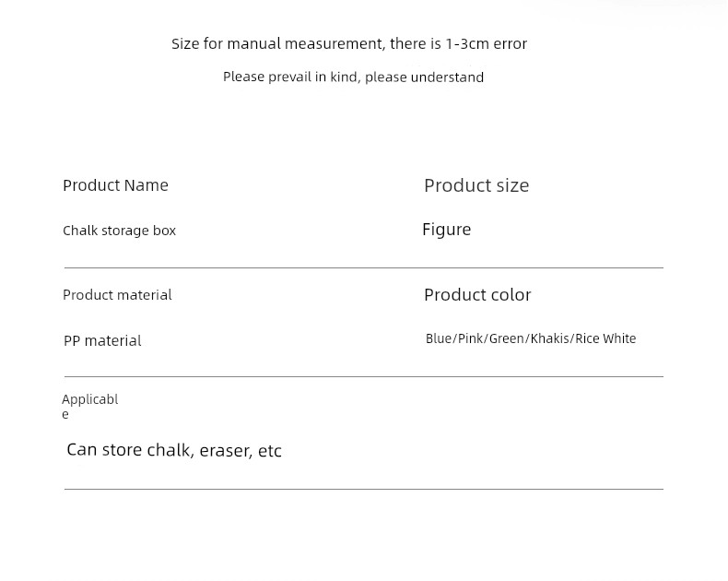728x581 pixels.
Task: Click the 'Please prevail in kind' subtitle
Action: pyautogui.click(x=353, y=77)
